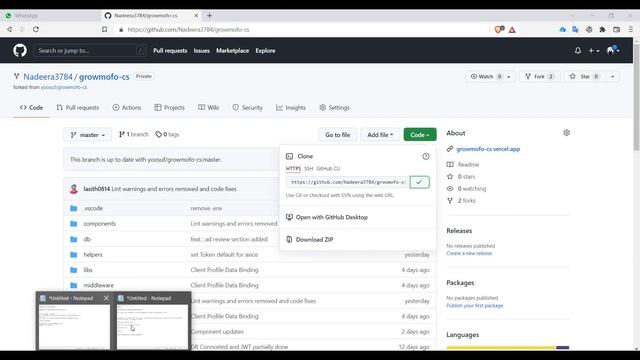Download ZIP of repository
Screen dimensions: 640x360
point(310,240)
